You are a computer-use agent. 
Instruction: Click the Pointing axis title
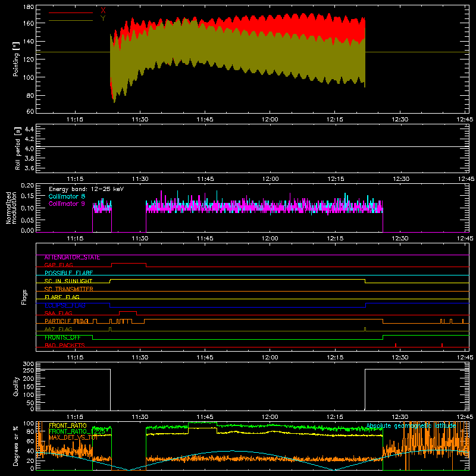pos(16,59)
